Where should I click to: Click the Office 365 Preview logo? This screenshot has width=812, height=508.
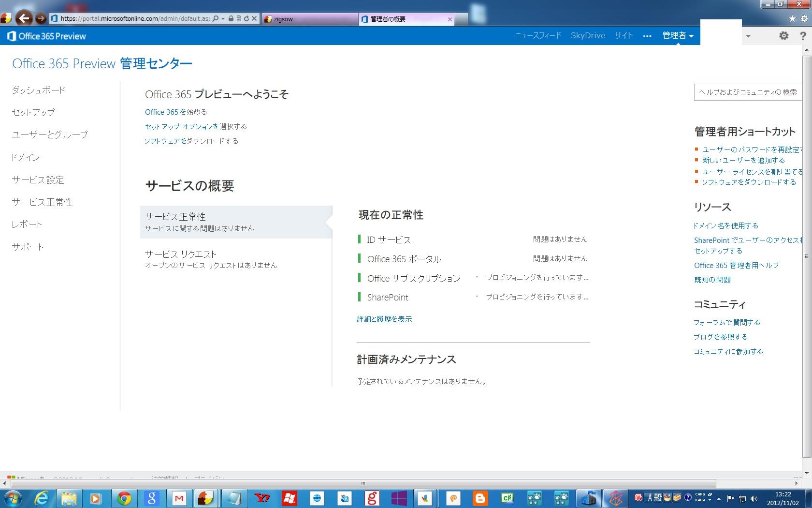pyautogui.click(x=47, y=36)
